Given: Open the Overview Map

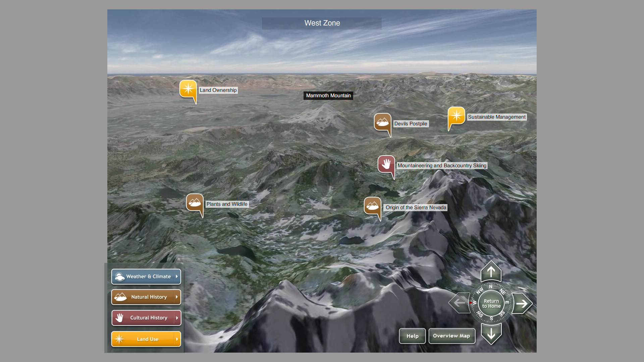Looking at the screenshot, I should click(451, 336).
